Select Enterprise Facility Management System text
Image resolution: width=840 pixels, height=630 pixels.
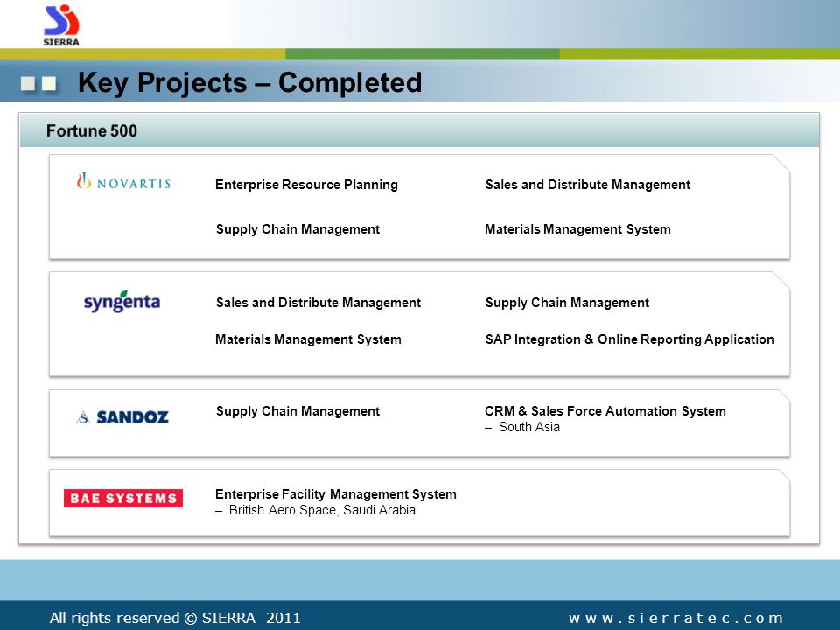336,494
